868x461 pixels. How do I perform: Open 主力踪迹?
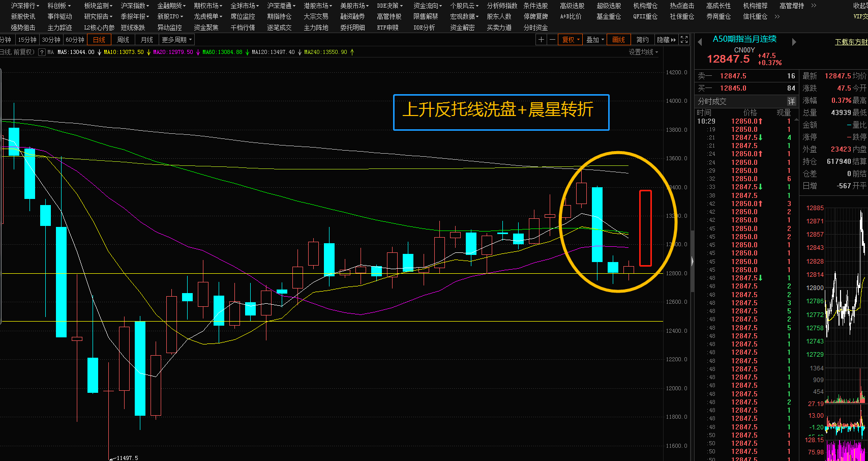tap(59, 28)
